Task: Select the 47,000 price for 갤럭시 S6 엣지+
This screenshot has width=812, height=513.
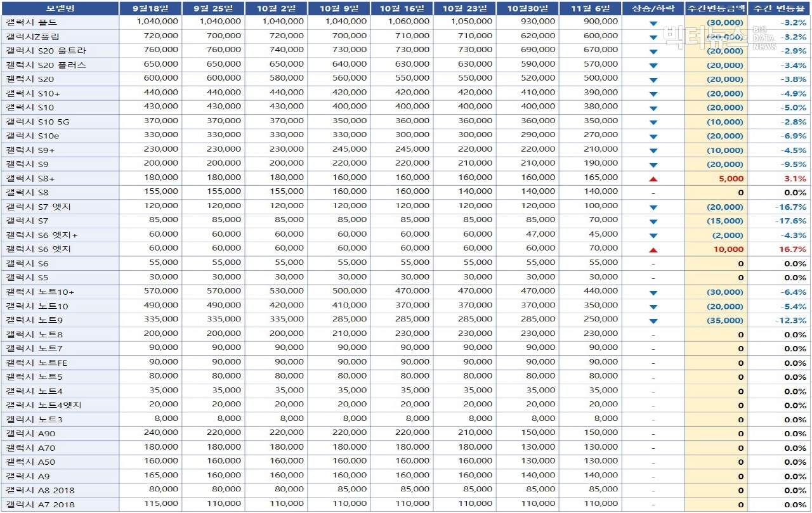Action: click(x=542, y=235)
